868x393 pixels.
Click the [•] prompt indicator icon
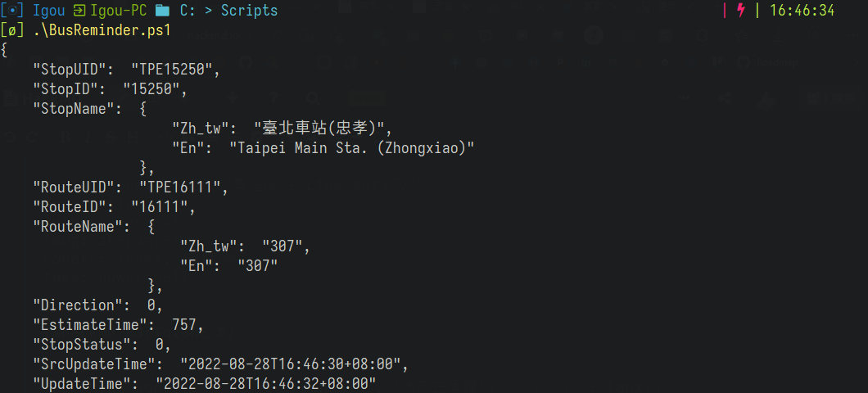pos(13,11)
